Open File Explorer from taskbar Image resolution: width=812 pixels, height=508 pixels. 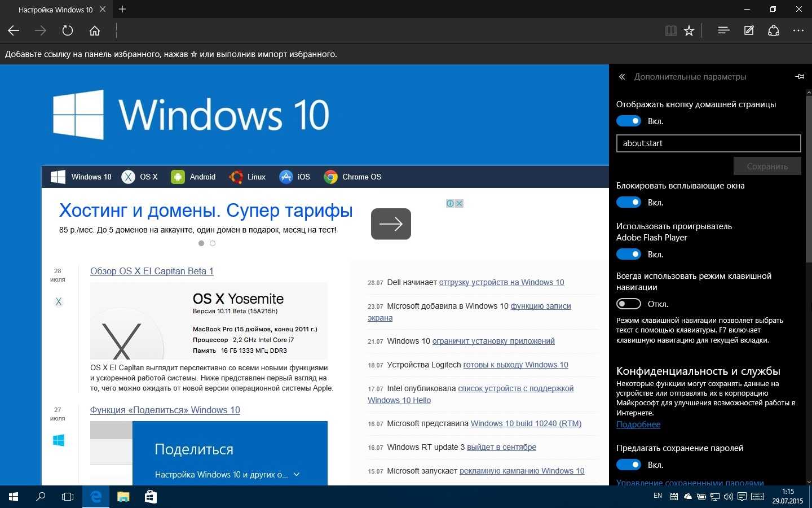(123, 497)
